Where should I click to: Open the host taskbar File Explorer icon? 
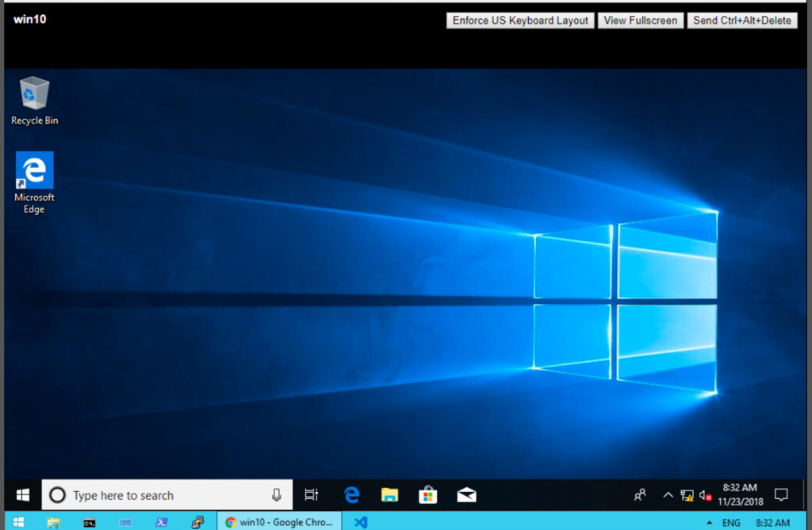coord(53,522)
